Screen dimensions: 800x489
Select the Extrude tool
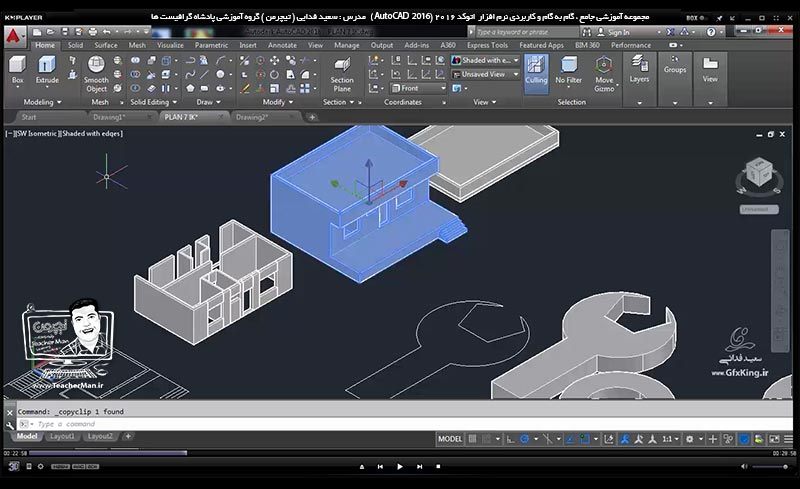pos(46,70)
